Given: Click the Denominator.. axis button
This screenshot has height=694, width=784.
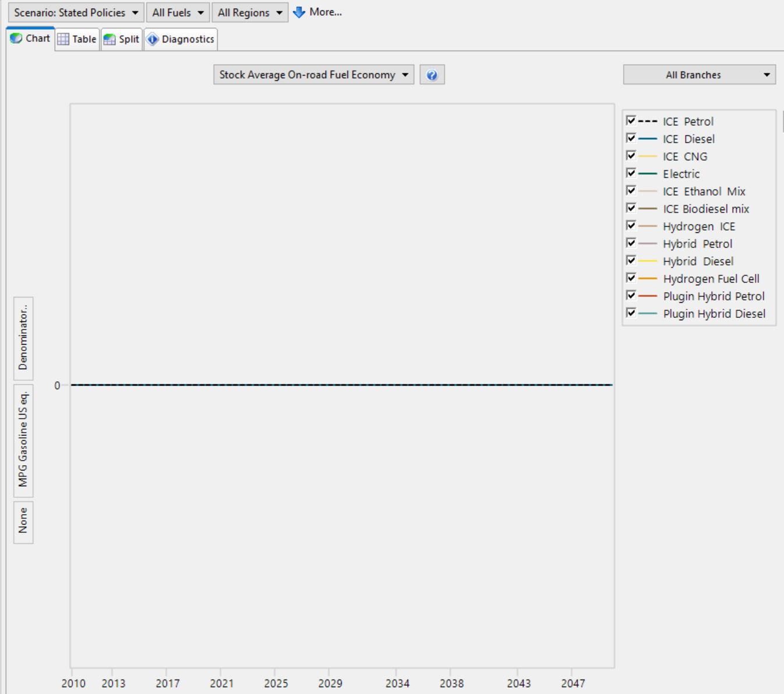Looking at the screenshot, I should pos(23,338).
